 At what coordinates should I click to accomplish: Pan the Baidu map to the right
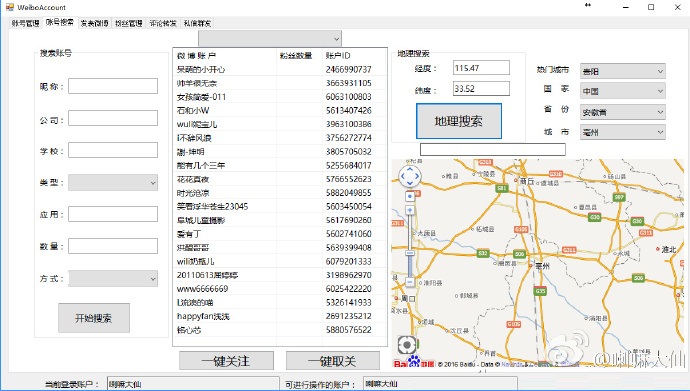[417, 176]
